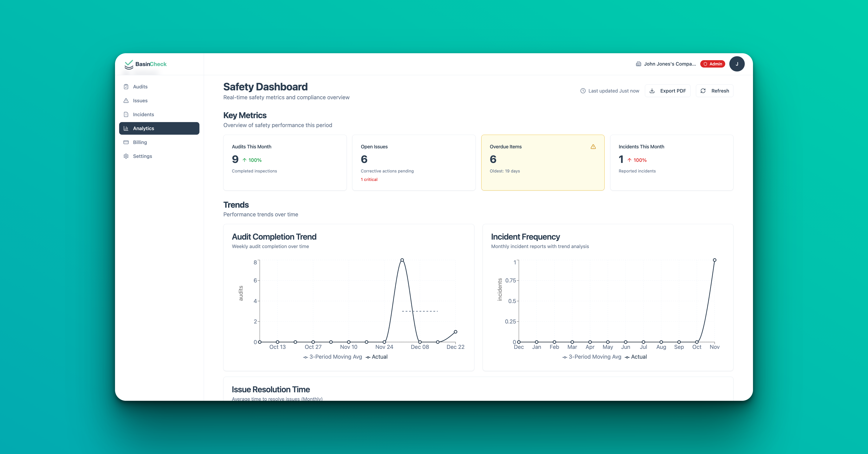Viewport: 868px width, 454px height.
Task: Open Settings via the gear icon
Action: tap(126, 156)
